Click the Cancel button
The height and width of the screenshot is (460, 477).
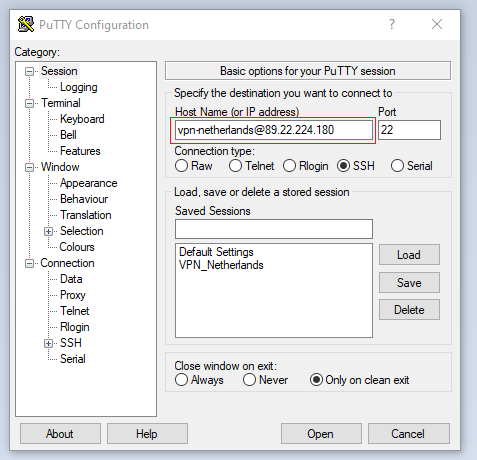click(408, 434)
